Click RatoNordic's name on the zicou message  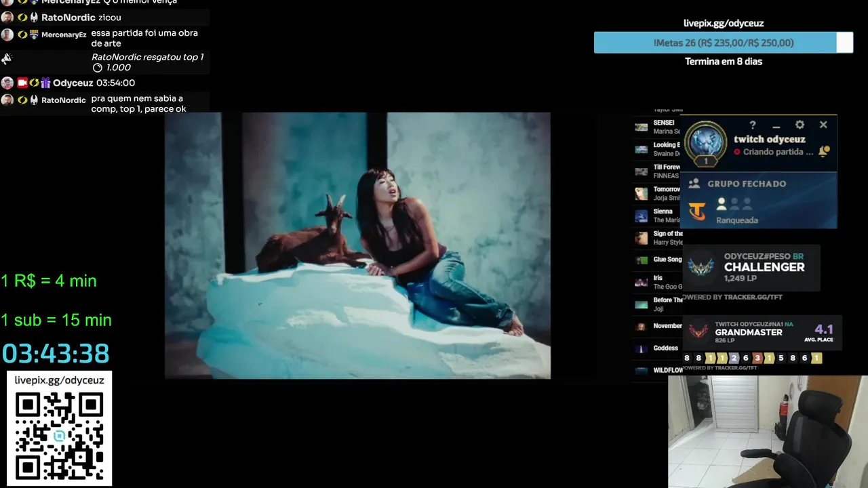coord(68,18)
